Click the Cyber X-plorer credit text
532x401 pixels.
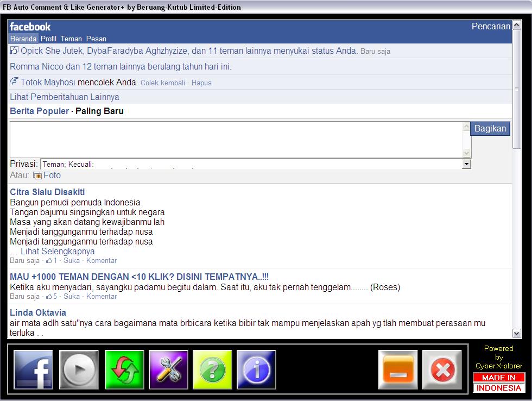click(499, 366)
